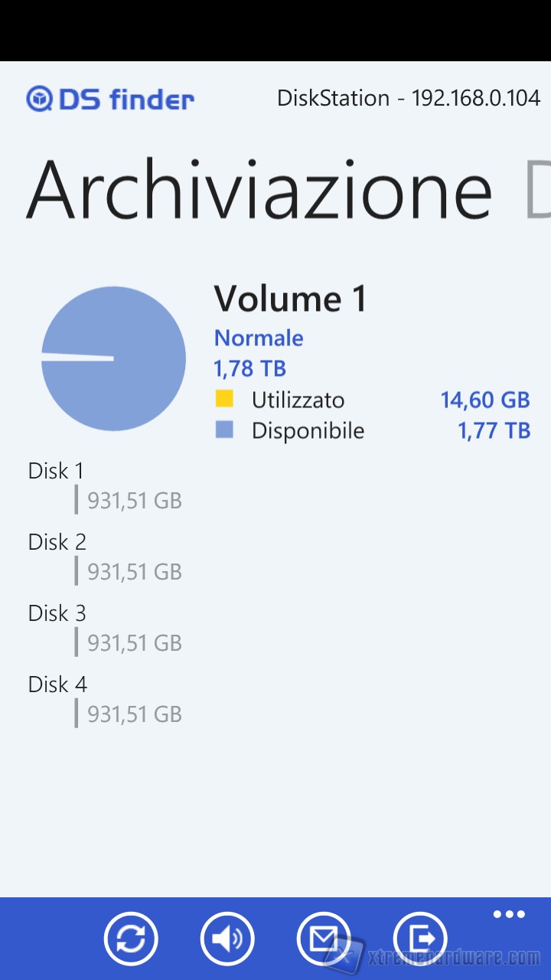Tap the DS finder logo

(x=110, y=99)
